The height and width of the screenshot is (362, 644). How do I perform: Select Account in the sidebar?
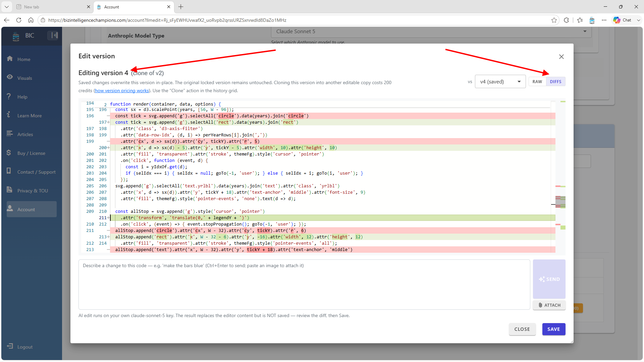click(32, 209)
